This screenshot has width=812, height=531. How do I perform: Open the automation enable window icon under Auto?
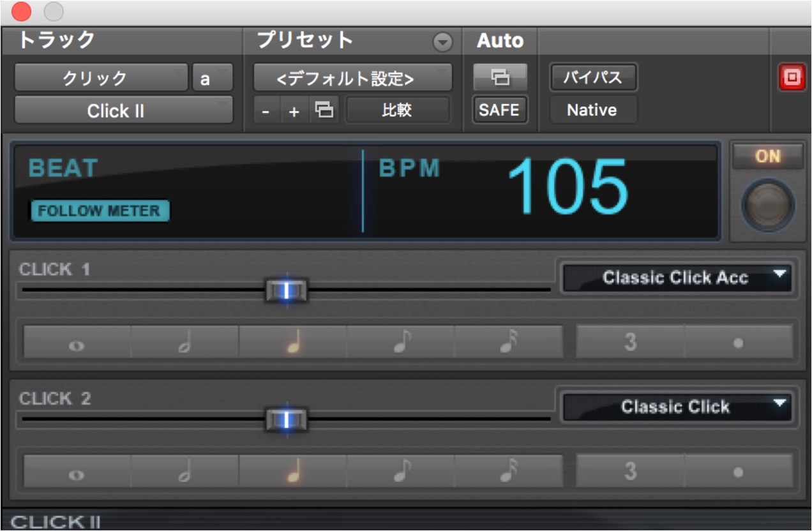point(500,78)
